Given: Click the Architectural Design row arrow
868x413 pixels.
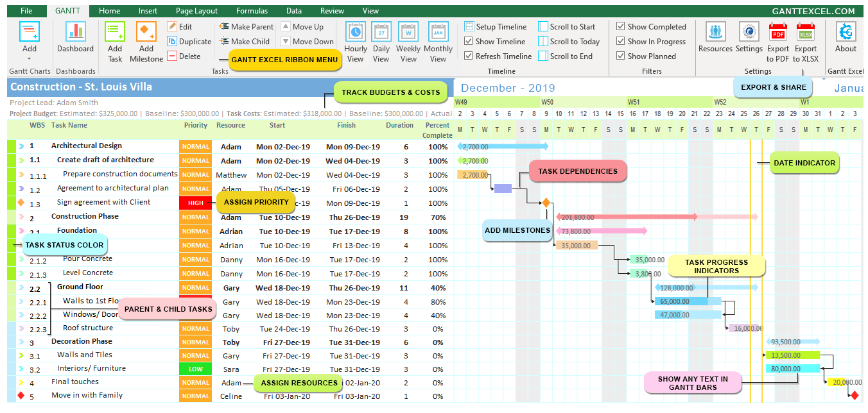Looking at the screenshot, I should coord(21,146).
